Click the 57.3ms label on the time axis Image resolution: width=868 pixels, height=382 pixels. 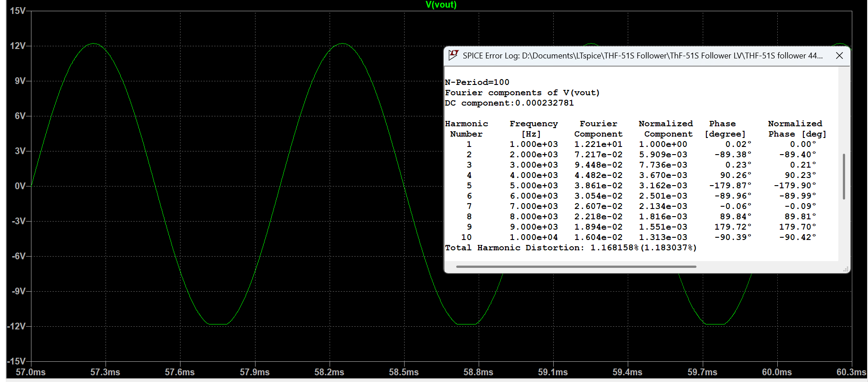(105, 372)
